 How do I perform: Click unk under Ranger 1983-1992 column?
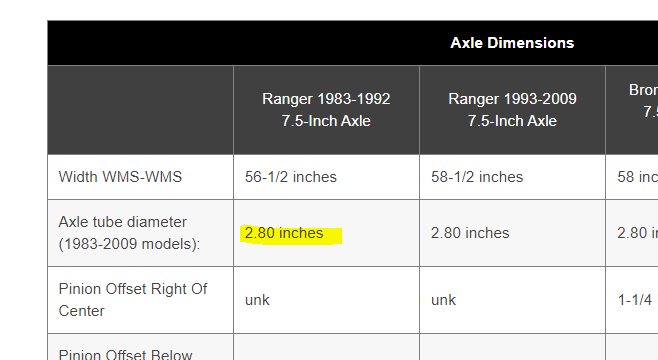[x=257, y=300]
